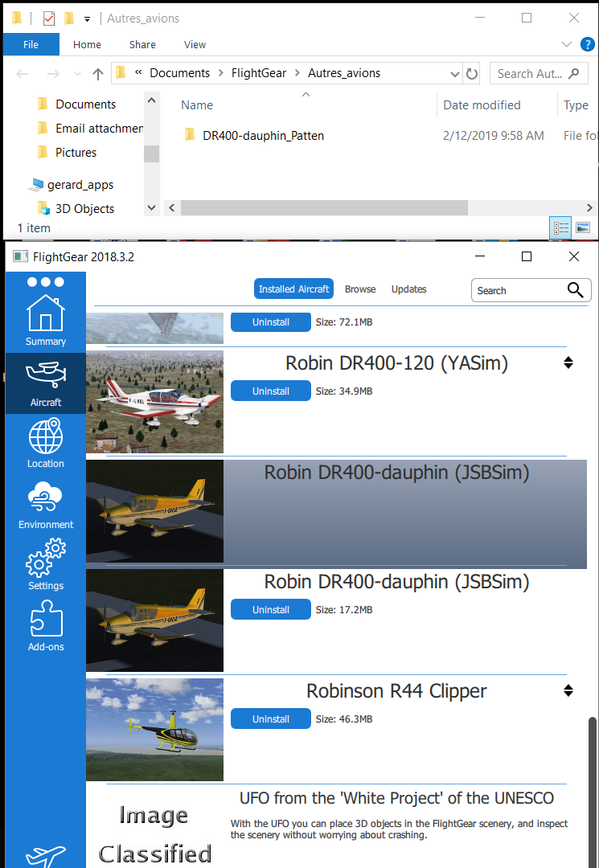599x868 pixels.
Task: Uninstall Robin DR400-120 (YASim)
Action: point(271,391)
